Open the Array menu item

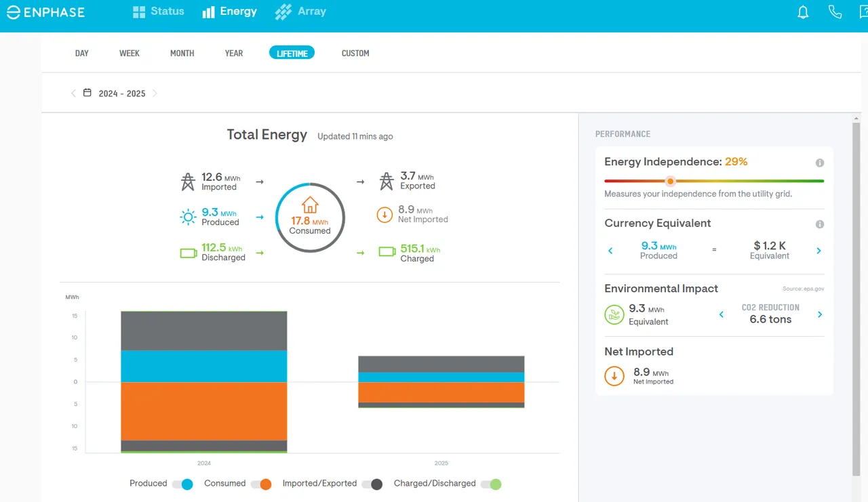point(300,12)
